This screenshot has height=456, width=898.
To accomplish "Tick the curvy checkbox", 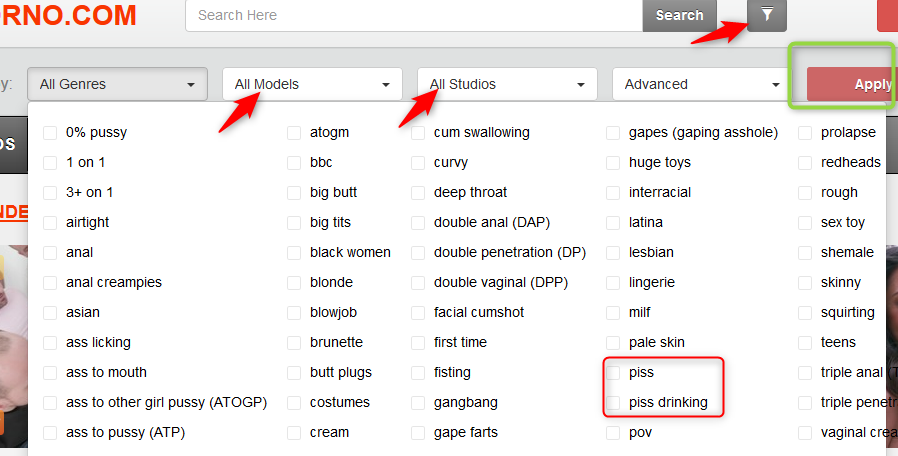I will click(418, 162).
